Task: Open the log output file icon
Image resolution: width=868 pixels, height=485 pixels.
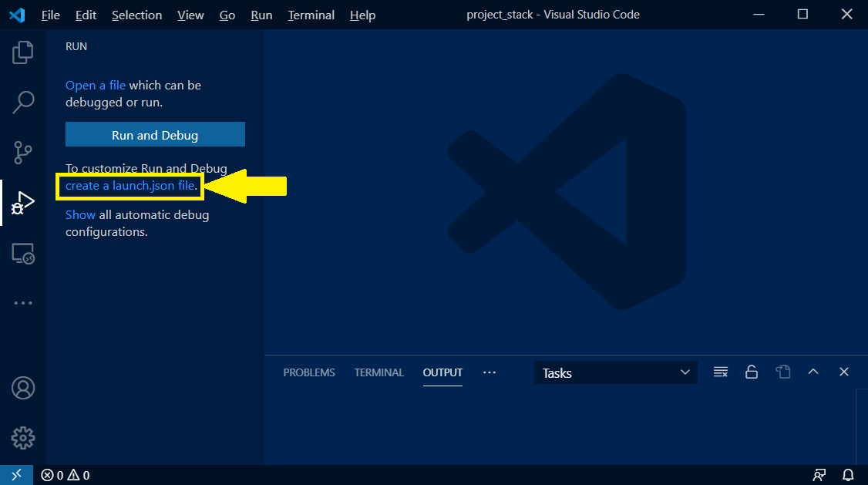Action: tap(782, 372)
